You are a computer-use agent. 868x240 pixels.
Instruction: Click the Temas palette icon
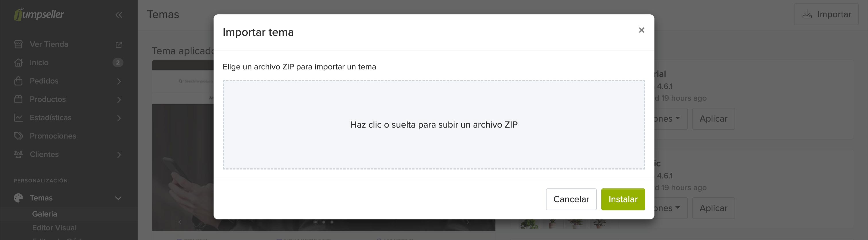19,198
